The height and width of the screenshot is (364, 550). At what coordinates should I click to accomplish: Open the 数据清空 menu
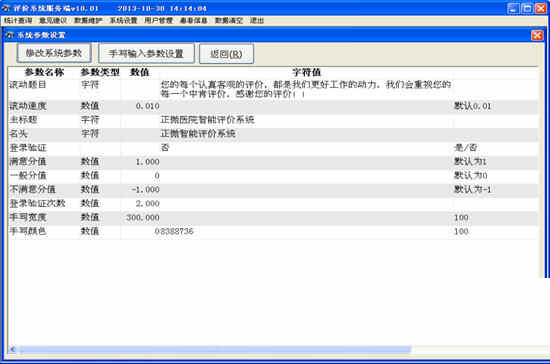[229, 21]
